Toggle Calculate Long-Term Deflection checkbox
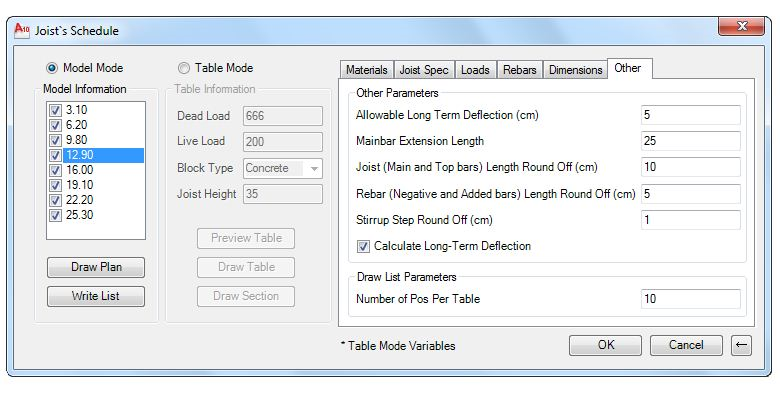The height and width of the screenshot is (395, 780). click(364, 246)
